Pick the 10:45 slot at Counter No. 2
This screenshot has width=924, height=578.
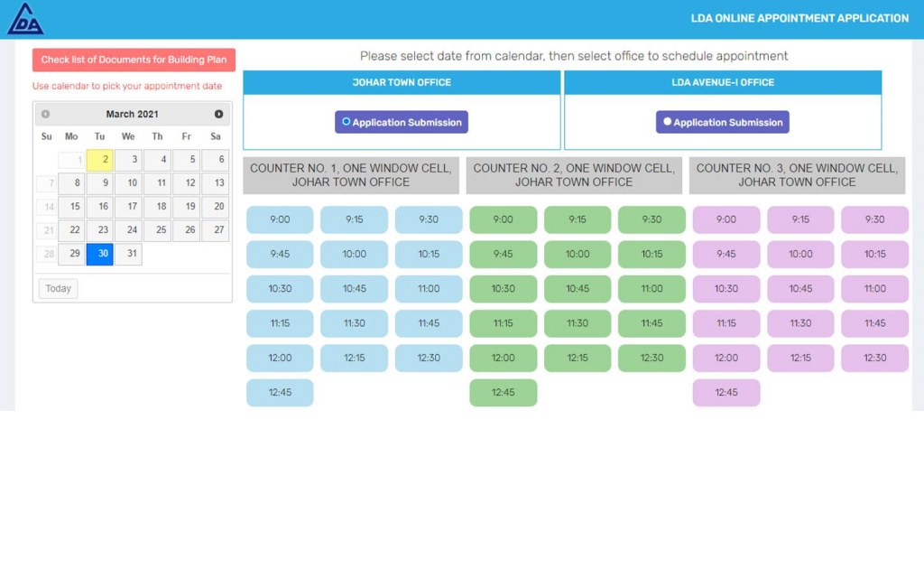[577, 289]
